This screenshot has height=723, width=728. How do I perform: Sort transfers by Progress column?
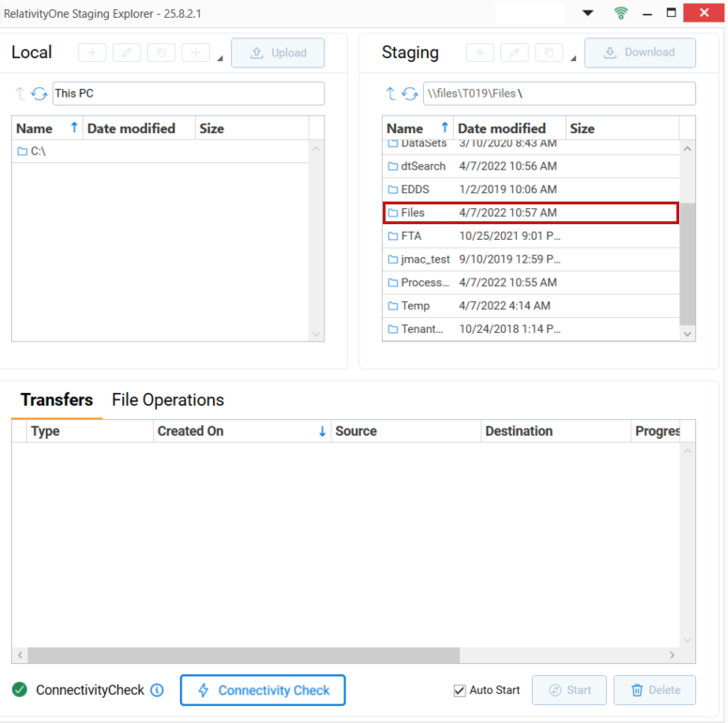(x=657, y=431)
